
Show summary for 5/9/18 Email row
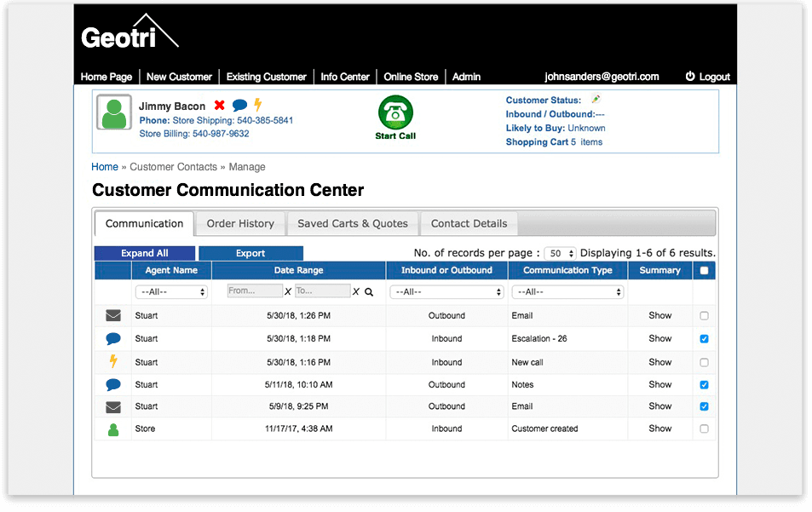pyautogui.click(x=659, y=406)
